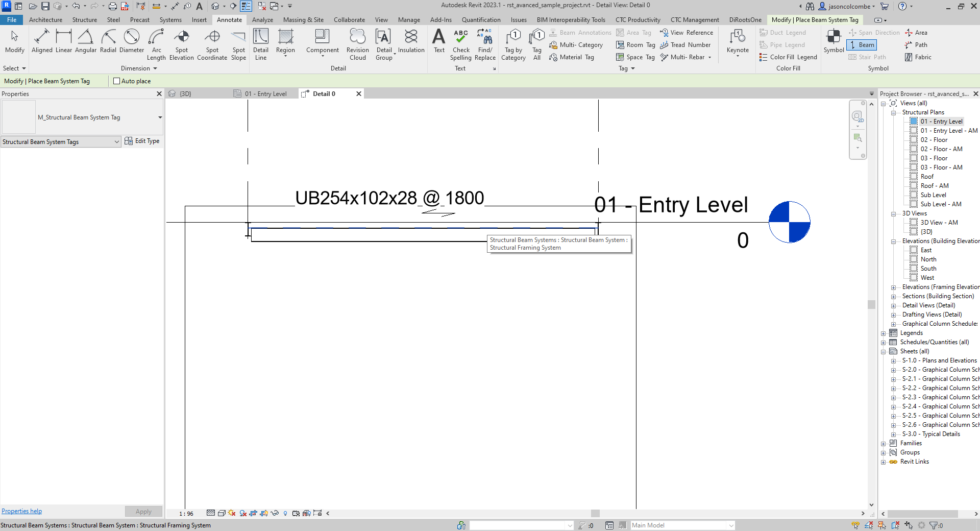Switch to the Structure ribbon tab
The image size is (980, 531).
click(85, 20)
